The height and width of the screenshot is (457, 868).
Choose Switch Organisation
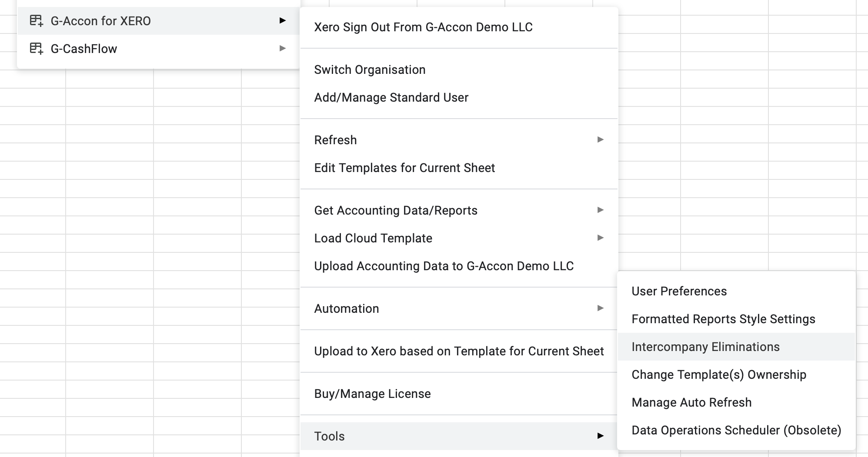click(459, 70)
